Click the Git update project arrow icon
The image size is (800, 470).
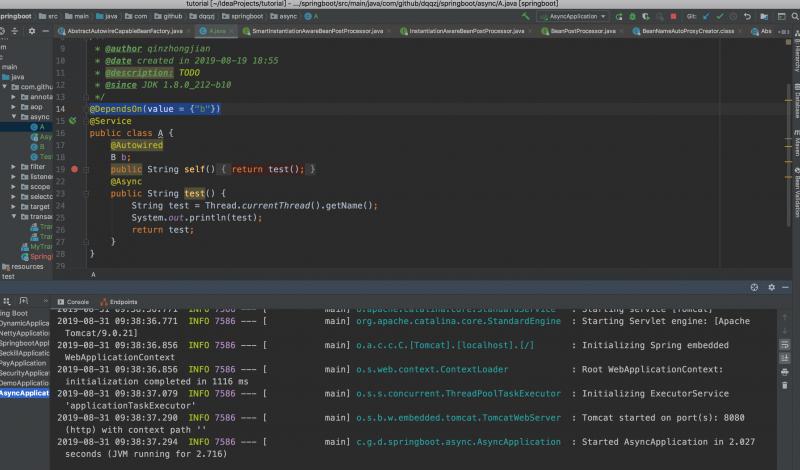[706, 17]
